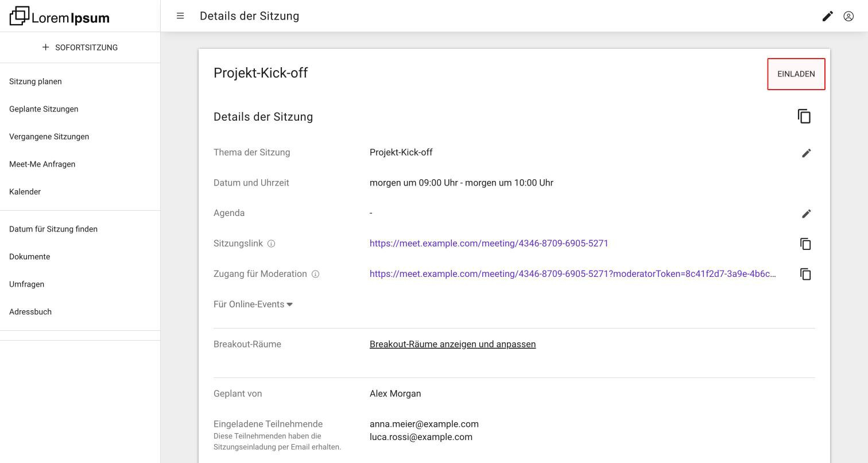Open the user account profile icon
The image size is (868, 463).
848,16
